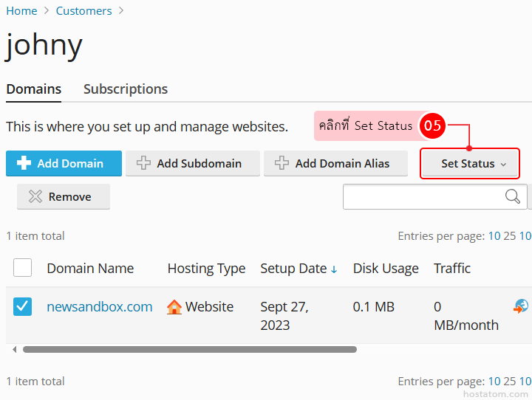Navigate to Home via the breadcrumb
The width and height of the screenshot is (532, 400).
21,11
